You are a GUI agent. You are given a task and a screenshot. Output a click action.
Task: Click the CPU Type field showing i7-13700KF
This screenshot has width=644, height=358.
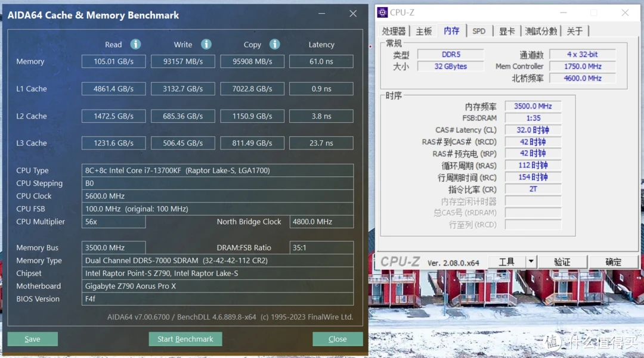pyautogui.click(x=217, y=170)
